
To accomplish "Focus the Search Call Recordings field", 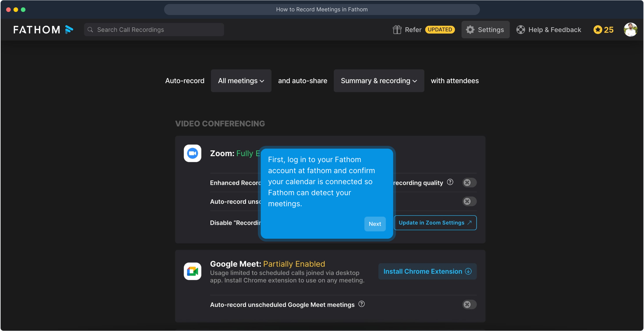I will coord(154,30).
